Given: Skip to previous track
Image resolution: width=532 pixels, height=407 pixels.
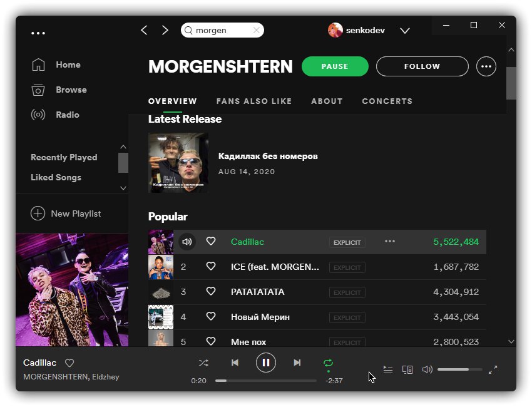Looking at the screenshot, I should click(235, 363).
